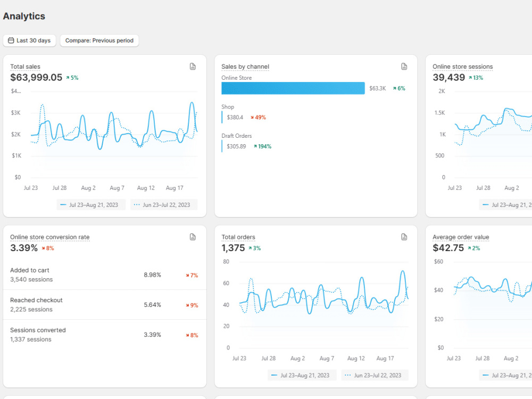Click the 49% decrease indicator for Shop
The width and height of the screenshot is (532, 399).
pyautogui.click(x=258, y=118)
